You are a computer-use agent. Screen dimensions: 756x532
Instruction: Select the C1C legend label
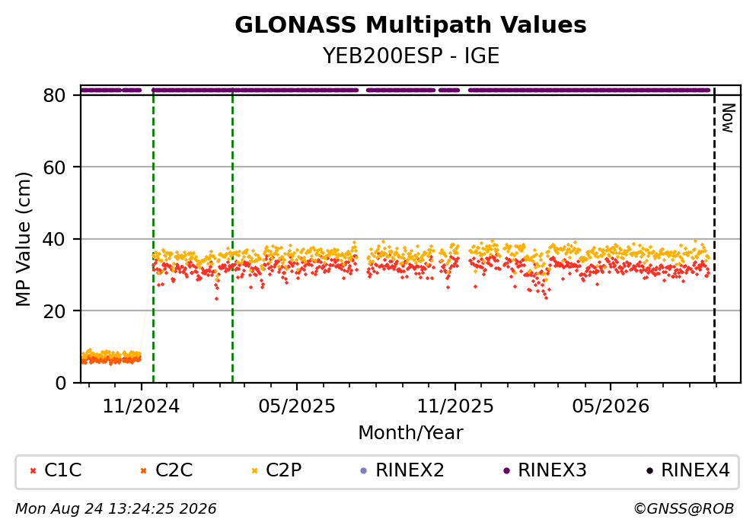pyautogui.click(x=62, y=470)
